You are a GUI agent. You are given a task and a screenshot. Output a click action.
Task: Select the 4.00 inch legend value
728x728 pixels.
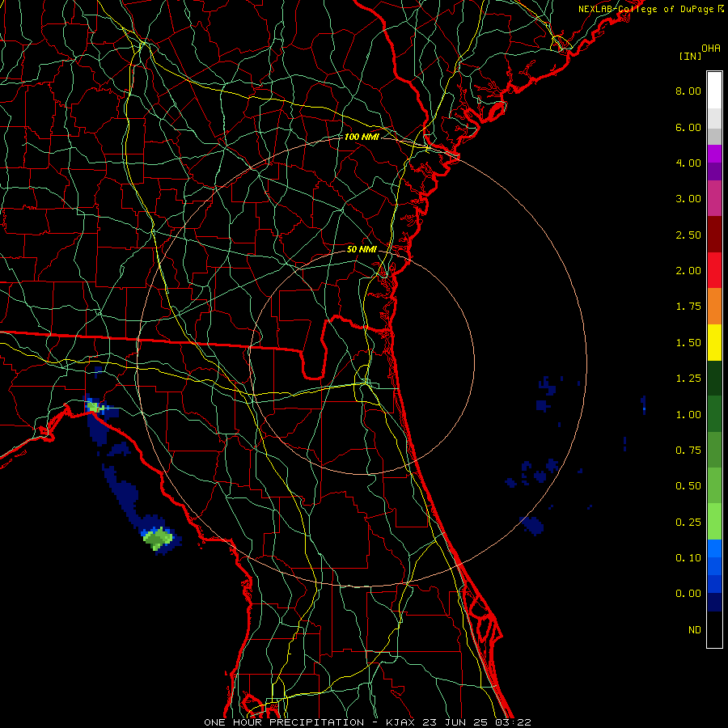pos(688,163)
